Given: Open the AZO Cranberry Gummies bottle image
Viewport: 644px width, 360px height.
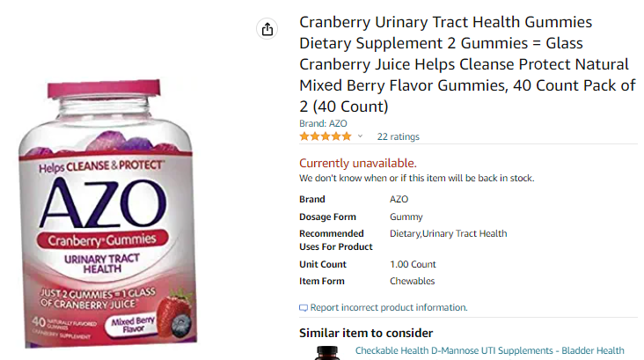Looking at the screenshot, I should pos(107,214).
